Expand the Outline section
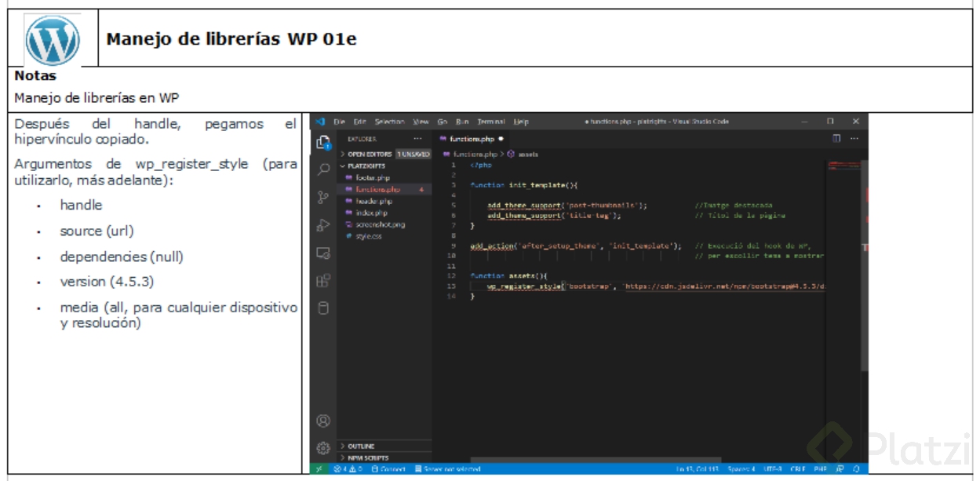The height and width of the screenshot is (481, 980). click(x=384, y=446)
